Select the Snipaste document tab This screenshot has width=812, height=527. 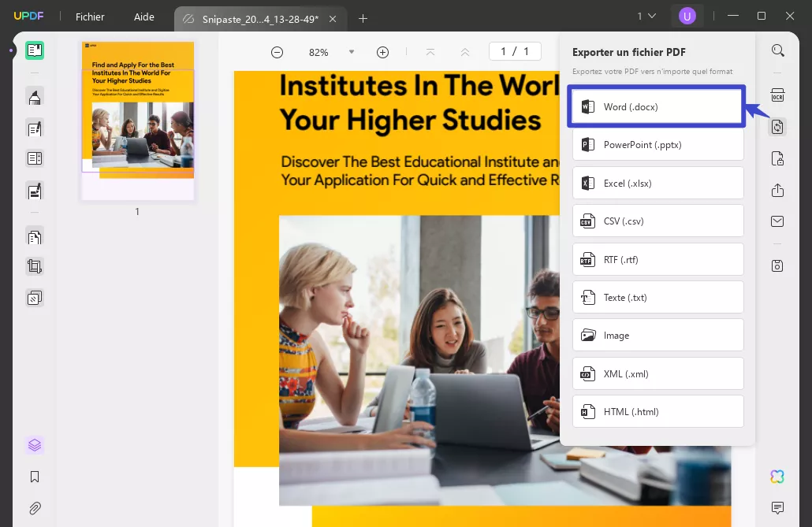point(260,19)
